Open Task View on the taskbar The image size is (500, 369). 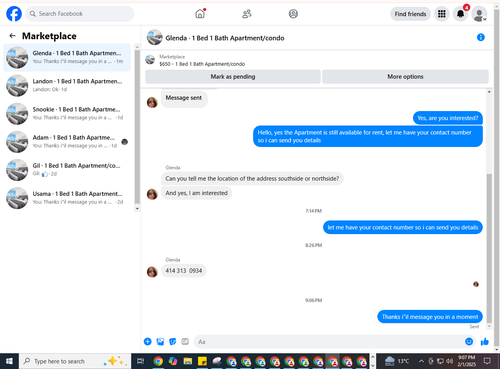(141, 361)
